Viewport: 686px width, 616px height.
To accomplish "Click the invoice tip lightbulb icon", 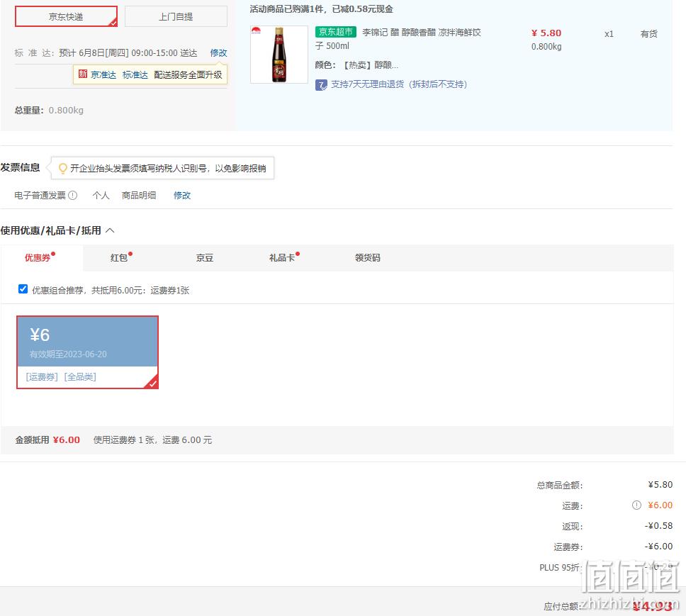I will (x=62, y=169).
